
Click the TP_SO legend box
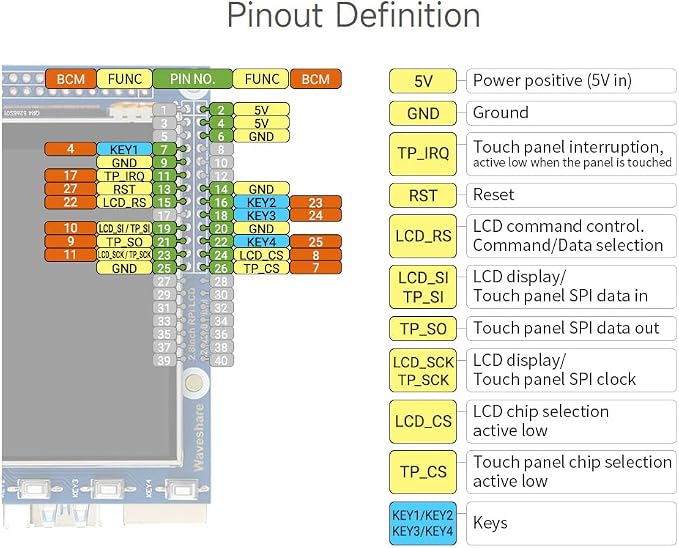click(x=423, y=329)
